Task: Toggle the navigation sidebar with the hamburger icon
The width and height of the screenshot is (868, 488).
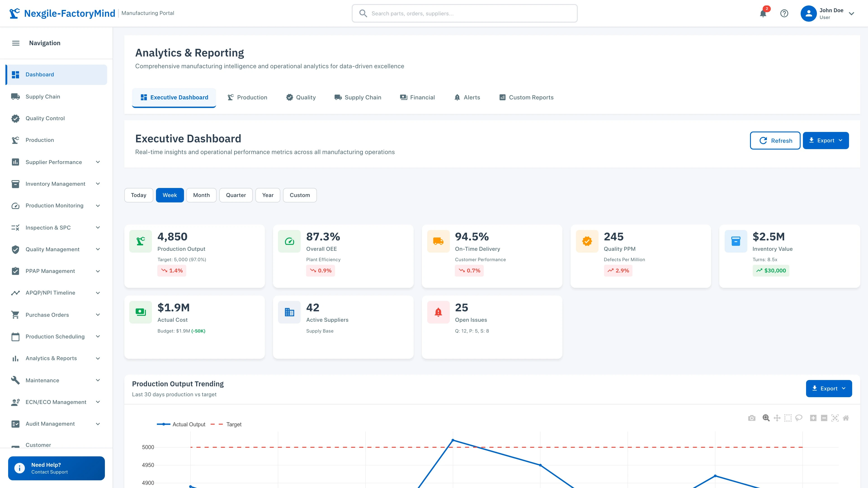Action: [16, 43]
